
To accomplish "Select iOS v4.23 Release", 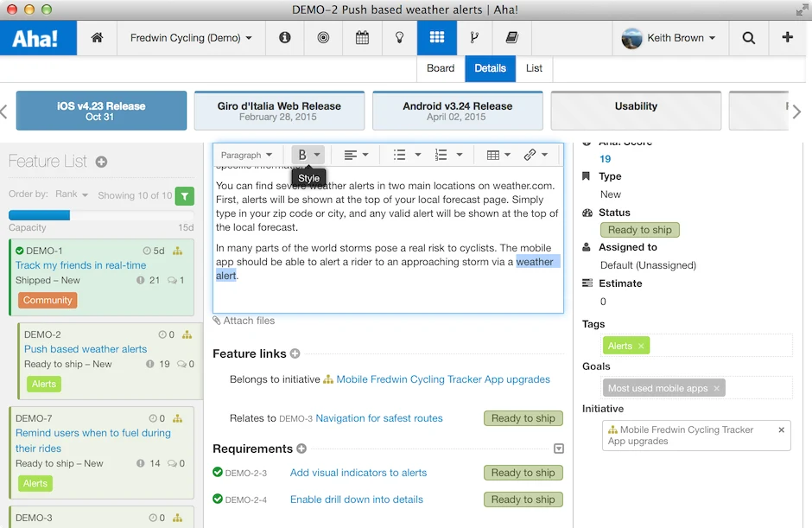I will (102, 111).
